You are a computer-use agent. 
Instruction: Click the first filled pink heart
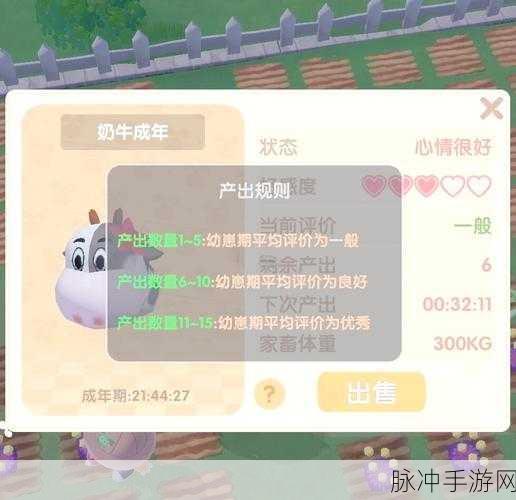click(374, 186)
